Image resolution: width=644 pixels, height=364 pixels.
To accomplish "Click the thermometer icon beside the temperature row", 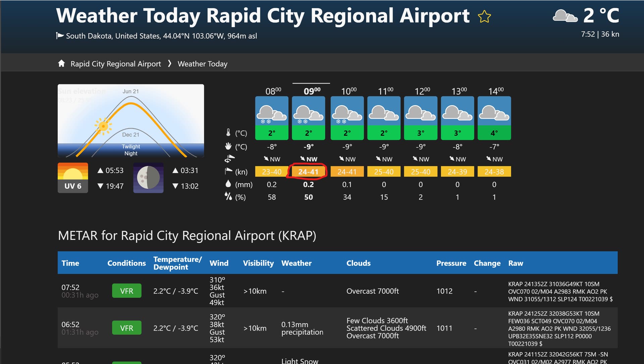I will 229,132.
